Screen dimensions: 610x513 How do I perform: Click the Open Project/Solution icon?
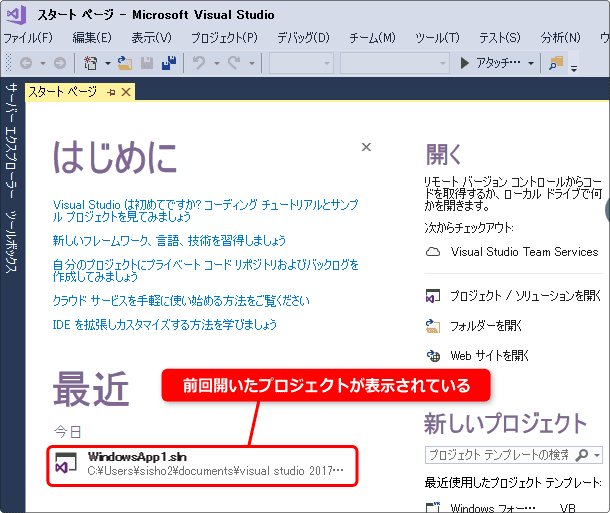pos(433,296)
